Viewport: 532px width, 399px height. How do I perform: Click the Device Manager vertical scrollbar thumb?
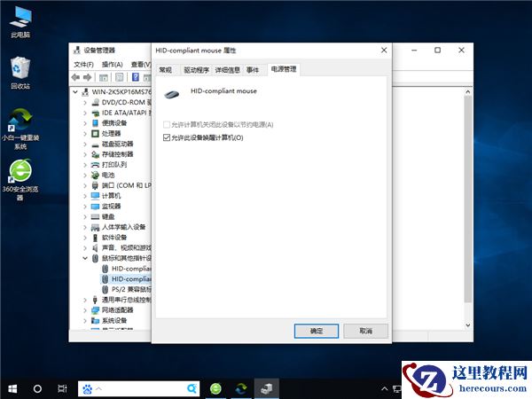468,199
